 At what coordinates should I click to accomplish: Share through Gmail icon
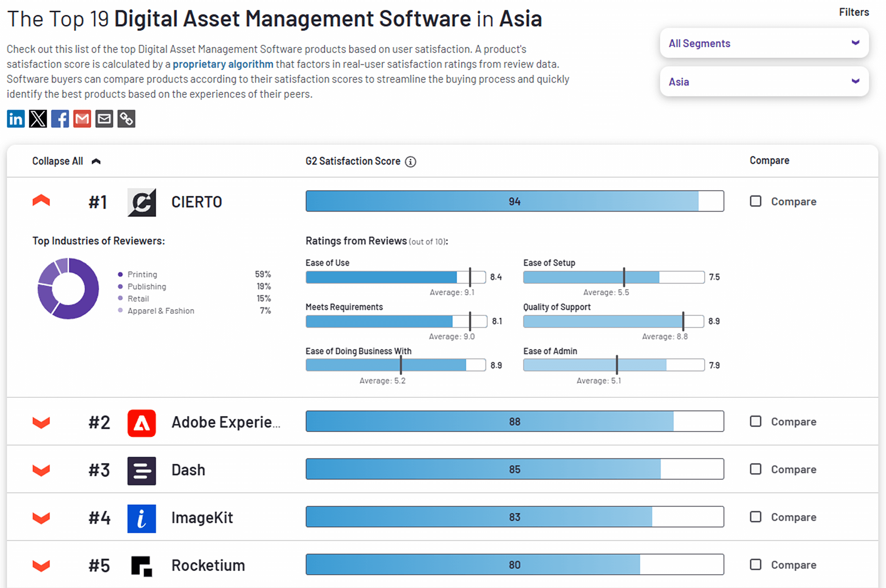82,119
